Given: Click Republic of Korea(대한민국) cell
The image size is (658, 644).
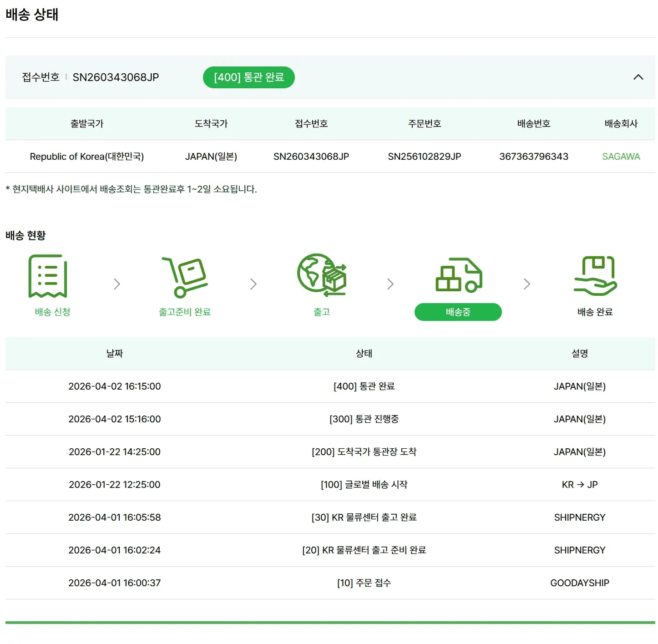Looking at the screenshot, I should click(87, 157).
